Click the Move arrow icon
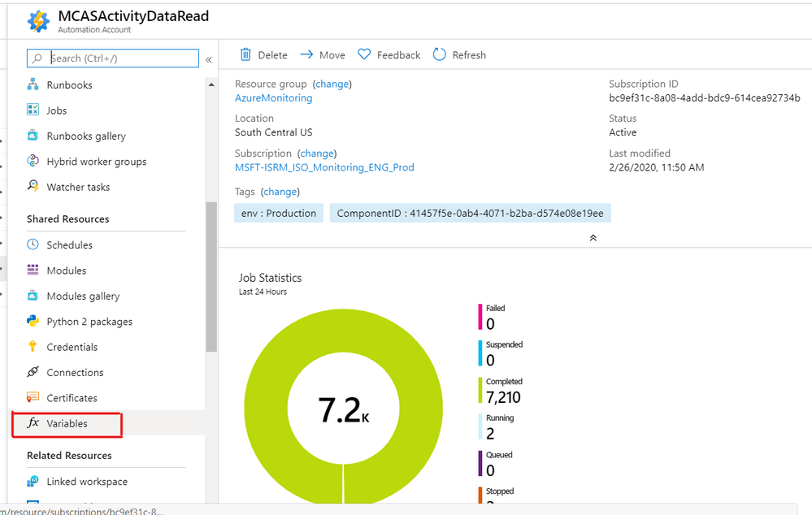The height and width of the screenshot is (515, 812). [x=306, y=54]
